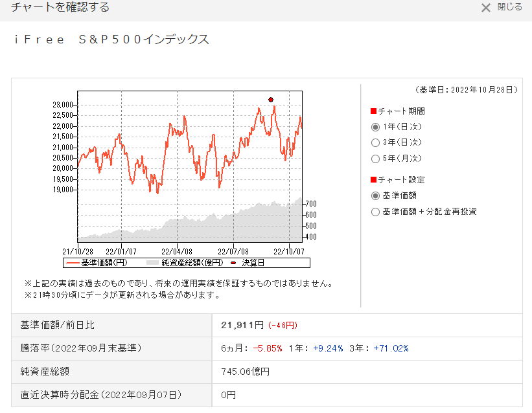Click the 22/10/07 x-axis date label
532x413 pixels.
289,252
